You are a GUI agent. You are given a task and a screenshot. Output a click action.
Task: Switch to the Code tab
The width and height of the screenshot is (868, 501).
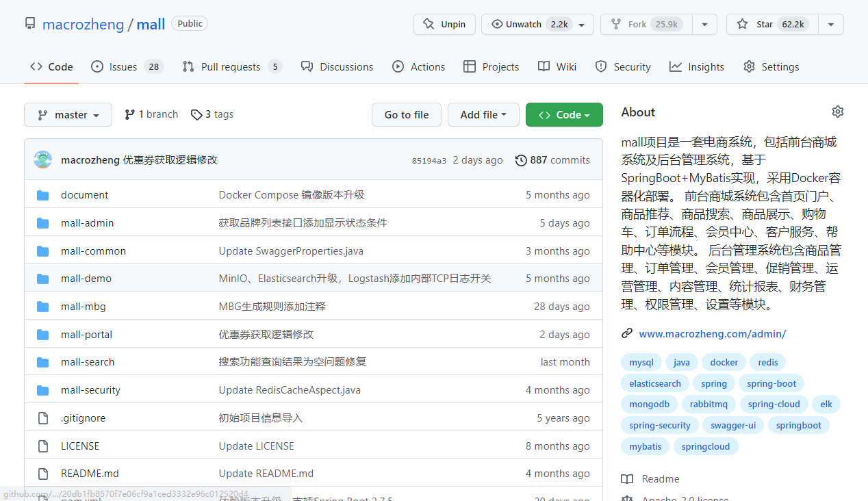click(51, 66)
